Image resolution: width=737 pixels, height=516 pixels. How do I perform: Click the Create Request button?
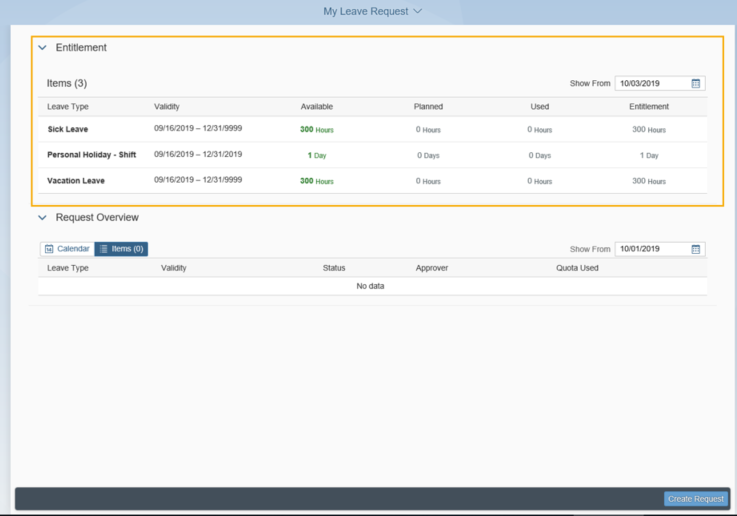coord(695,499)
